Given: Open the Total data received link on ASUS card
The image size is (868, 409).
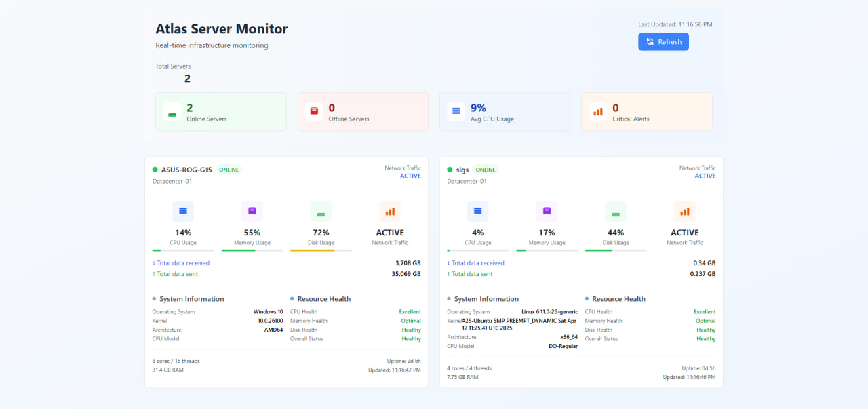Looking at the screenshot, I should coord(181,263).
